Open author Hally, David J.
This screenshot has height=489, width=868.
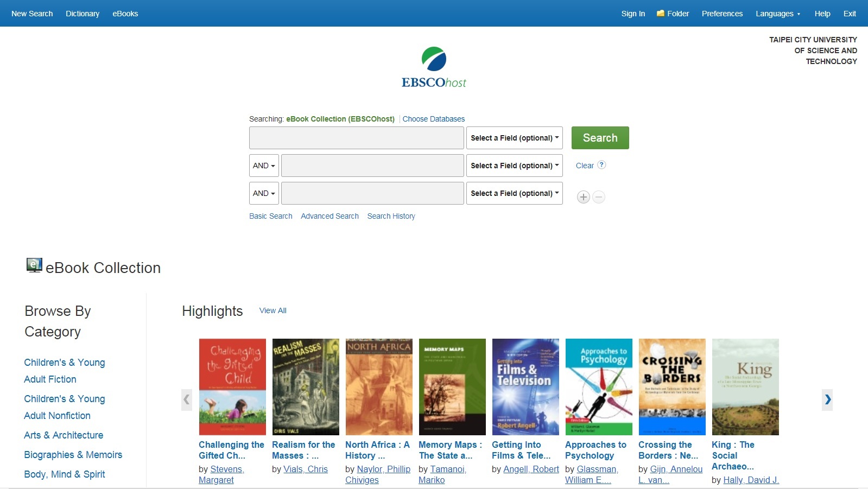pos(751,480)
